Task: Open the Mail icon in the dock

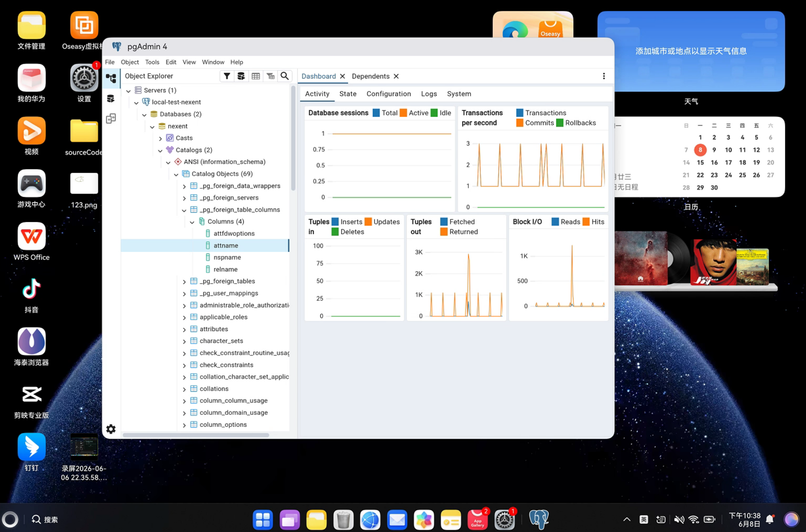Action: tap(397, 520)
